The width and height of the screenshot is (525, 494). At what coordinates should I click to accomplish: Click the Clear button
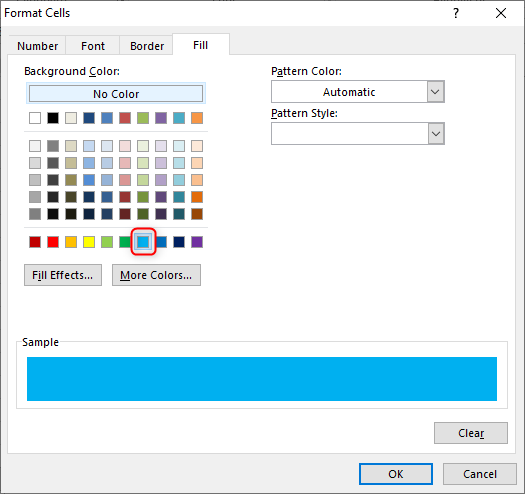coord(471,433)
